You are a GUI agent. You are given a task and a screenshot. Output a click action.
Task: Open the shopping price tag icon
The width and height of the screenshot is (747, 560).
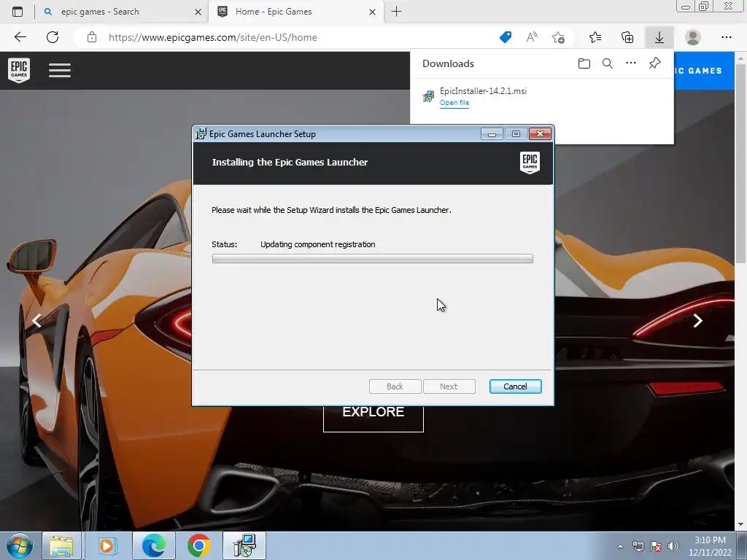(506, 37)
